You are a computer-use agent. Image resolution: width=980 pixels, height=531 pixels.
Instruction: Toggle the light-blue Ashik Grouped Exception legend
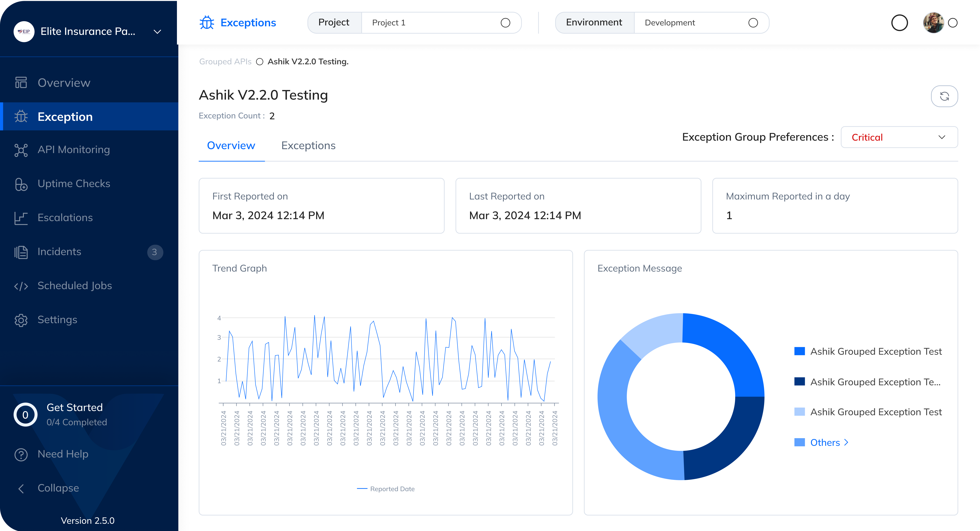[799, 412]
